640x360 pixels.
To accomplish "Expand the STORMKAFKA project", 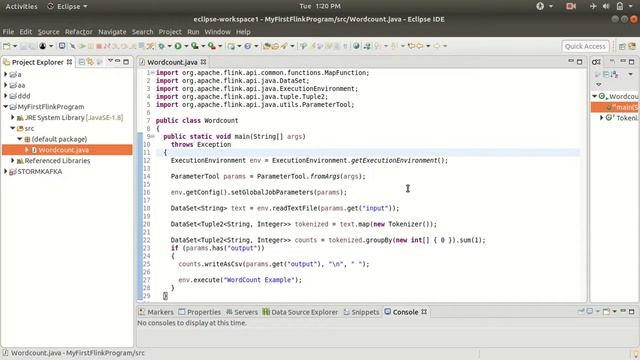I will (x=6, y=171).
